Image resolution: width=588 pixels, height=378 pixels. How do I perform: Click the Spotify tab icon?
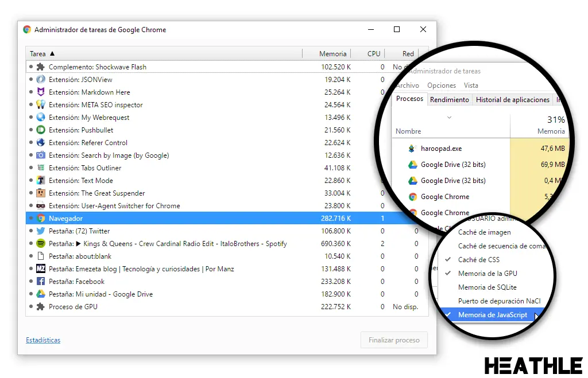[41, 244]
